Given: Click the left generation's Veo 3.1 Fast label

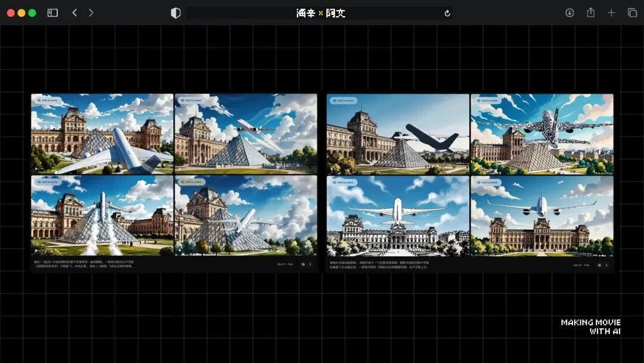Looking at the screenshot, I should (x=285, y=264).
